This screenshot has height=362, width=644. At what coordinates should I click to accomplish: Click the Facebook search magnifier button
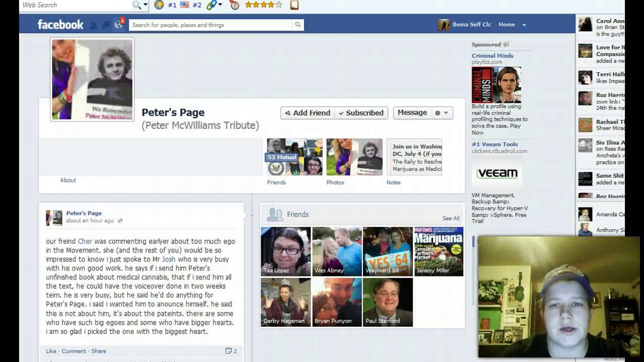coord(298,25)
